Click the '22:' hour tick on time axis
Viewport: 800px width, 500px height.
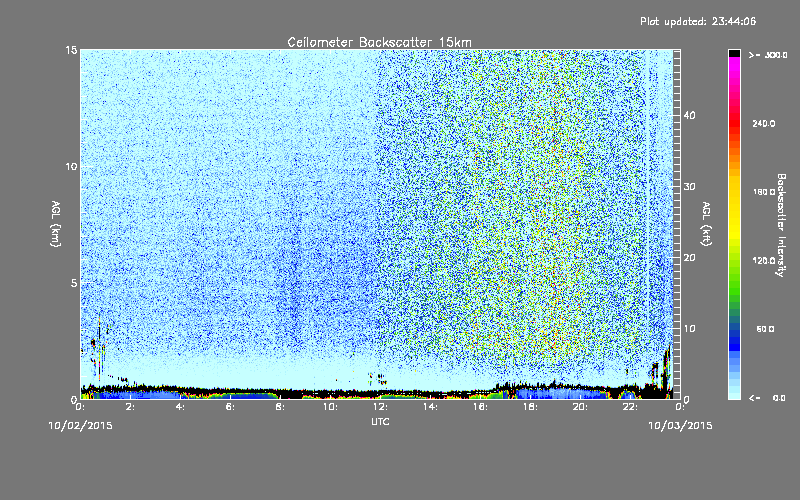tap(630, 407)
